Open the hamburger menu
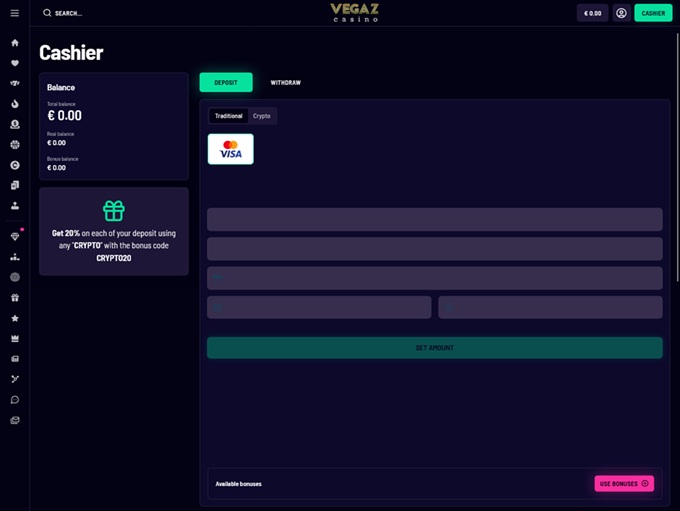This screenshot has width=680, height=511. pyautogui.click(x=14, y=13)
